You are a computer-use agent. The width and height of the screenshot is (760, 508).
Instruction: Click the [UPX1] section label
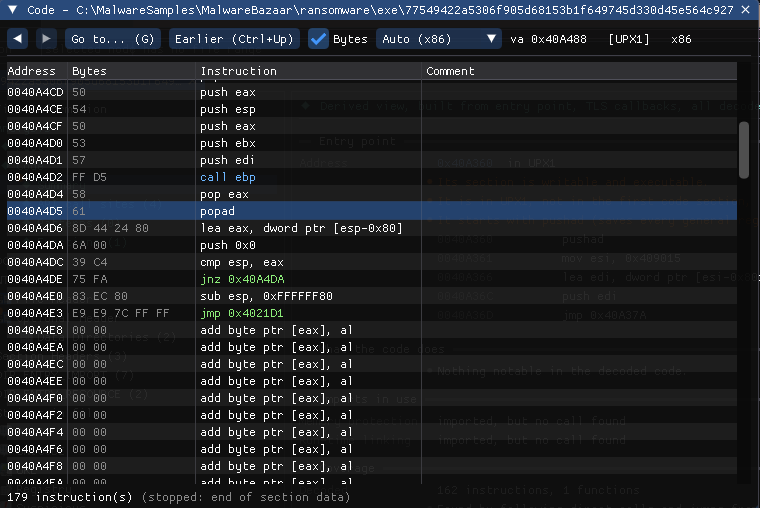coord(629,39)
